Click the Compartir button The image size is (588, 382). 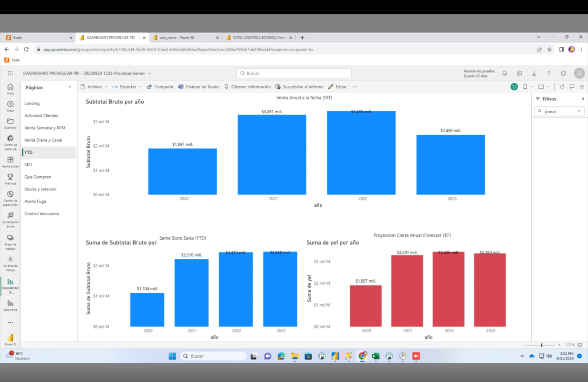pos(160,87)
